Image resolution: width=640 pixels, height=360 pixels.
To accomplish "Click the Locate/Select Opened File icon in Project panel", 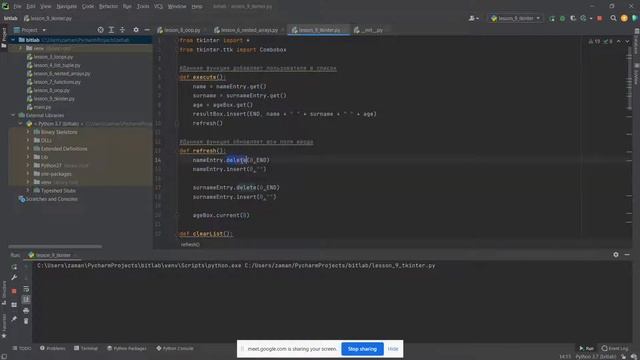I will 100,30.
